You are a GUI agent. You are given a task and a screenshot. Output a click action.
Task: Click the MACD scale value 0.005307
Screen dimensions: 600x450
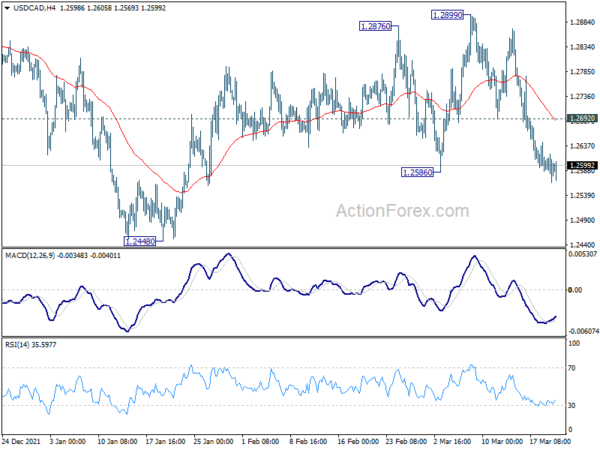click(583, 254)
